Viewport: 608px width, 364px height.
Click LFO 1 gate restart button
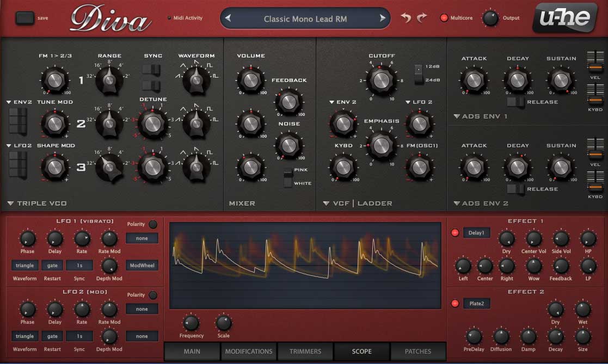pyautogui.click(x=52, y=266)
